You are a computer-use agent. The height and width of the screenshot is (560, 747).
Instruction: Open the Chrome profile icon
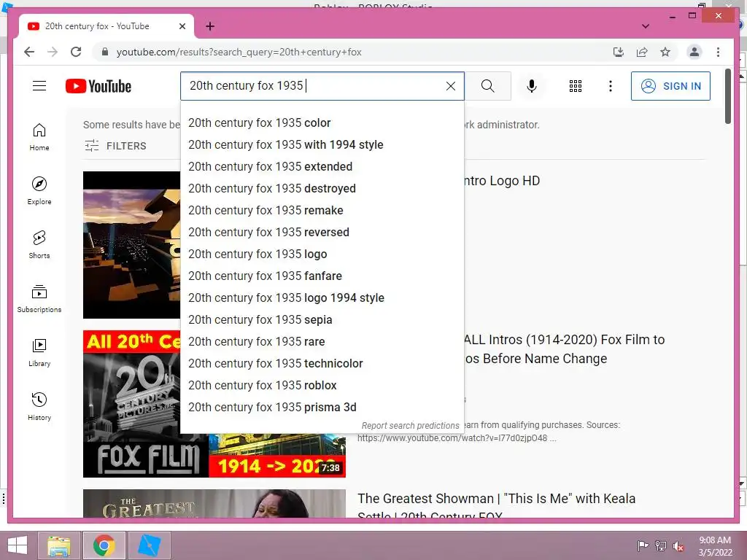(x=694, y=52)
